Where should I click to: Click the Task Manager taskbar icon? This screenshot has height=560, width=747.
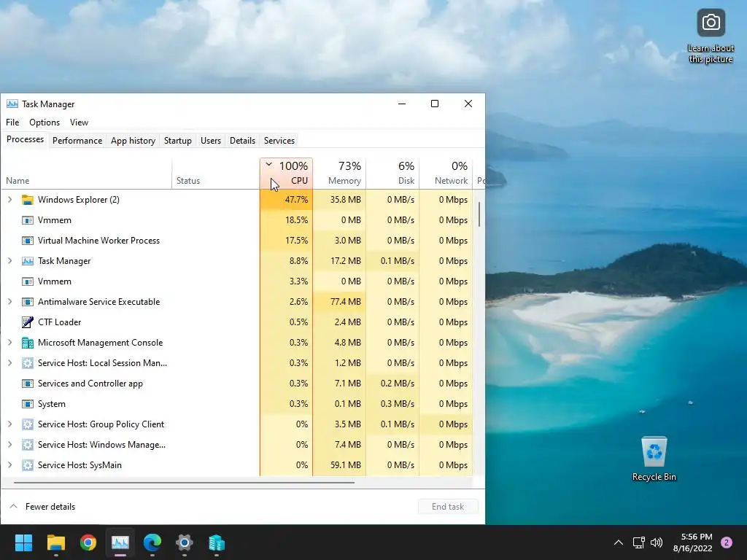coord(120,542)
